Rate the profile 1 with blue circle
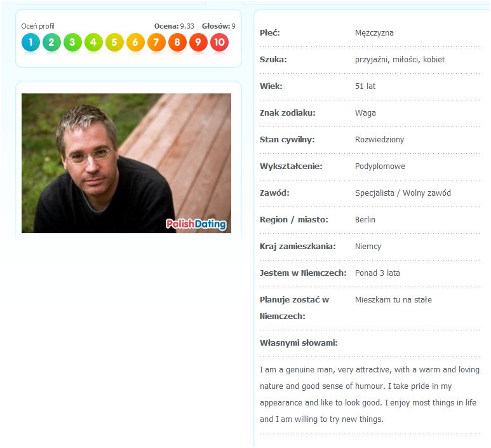The width and height of the screenshot is (491, 448). point(30,43)
